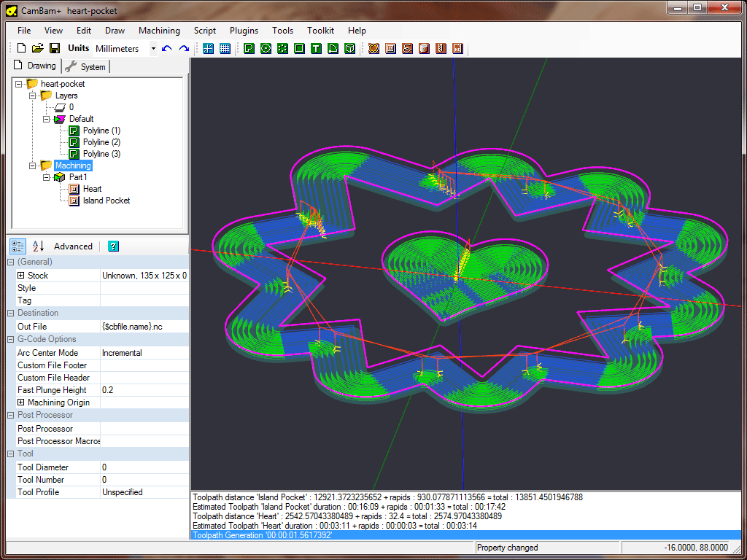Select the Draw Text tool
Image resolution: width=747 pixels, height=560 pixels.
(316, 48)
